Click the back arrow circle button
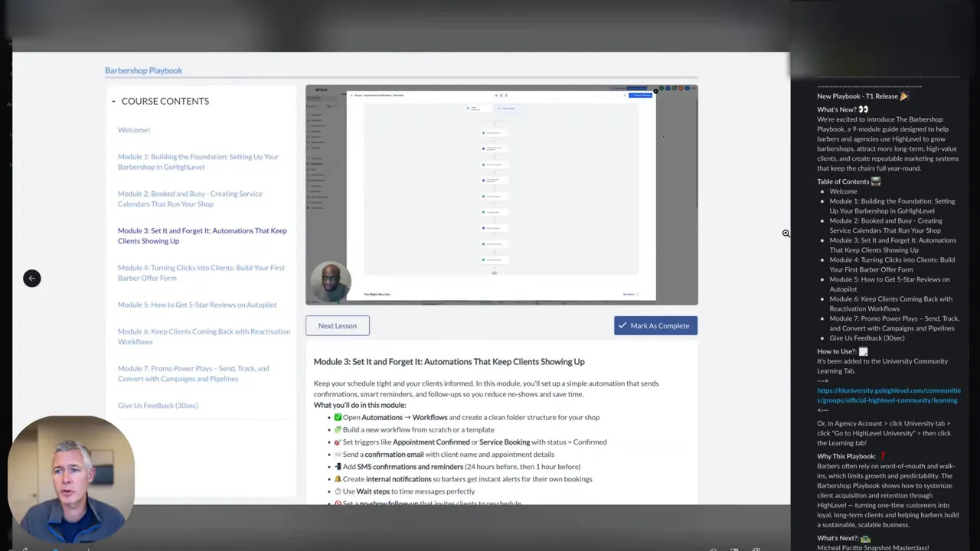The width and height of the screenshot is (980, 551). click(31, 278)
